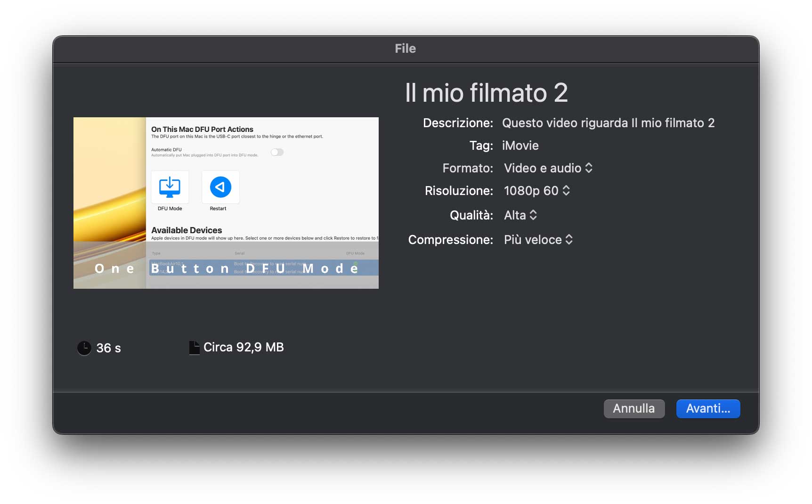Click the 36 s duration text
The image size is (812, 504).
coord(108,348)
